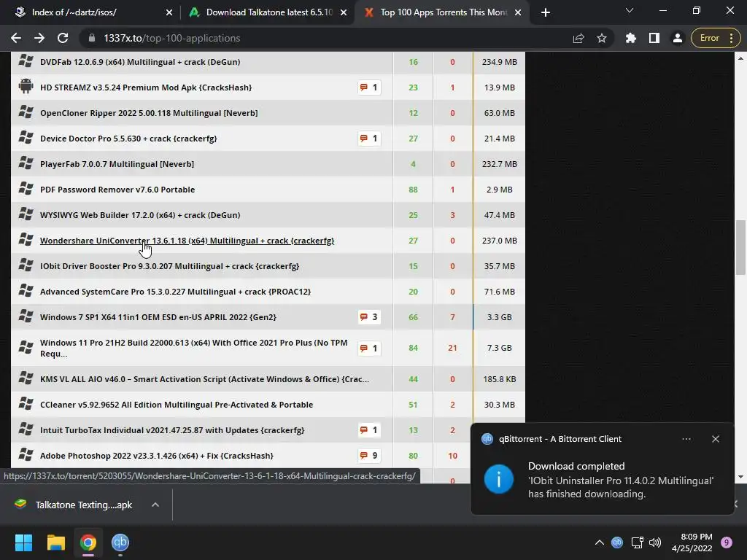Open Windows 11 Pro 21H2 Build link
Viewport: 747px width, 560px height.
[194, 348]
